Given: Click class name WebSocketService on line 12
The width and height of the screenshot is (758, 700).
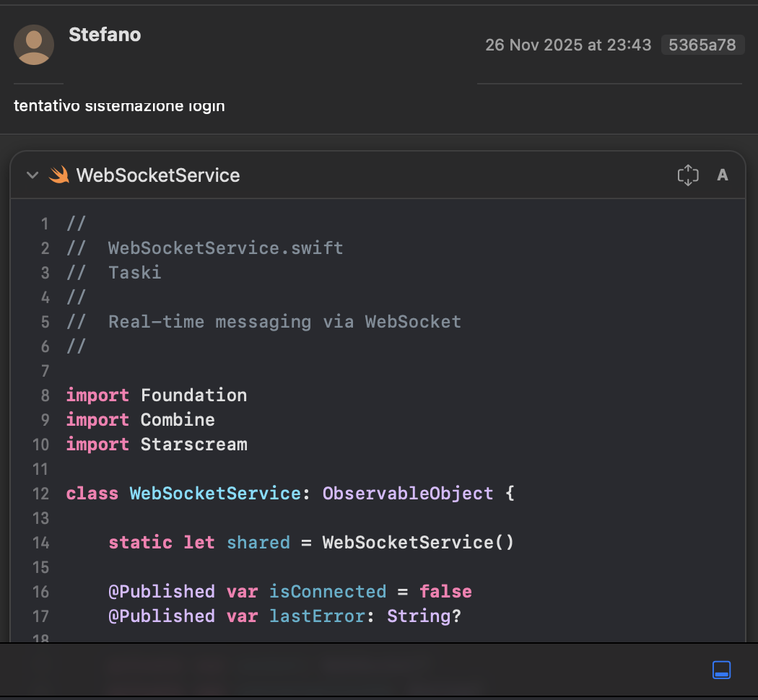Looking at the screenshot, I should pos(215,493).
